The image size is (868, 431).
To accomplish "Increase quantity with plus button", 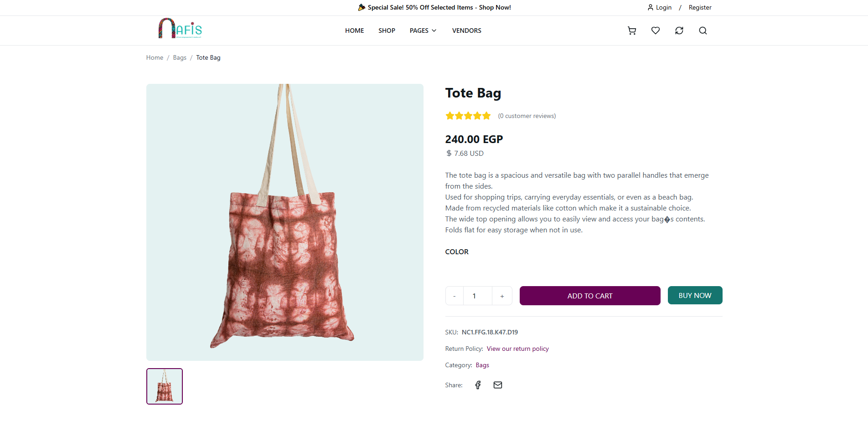I will click(x=502, y=296).
